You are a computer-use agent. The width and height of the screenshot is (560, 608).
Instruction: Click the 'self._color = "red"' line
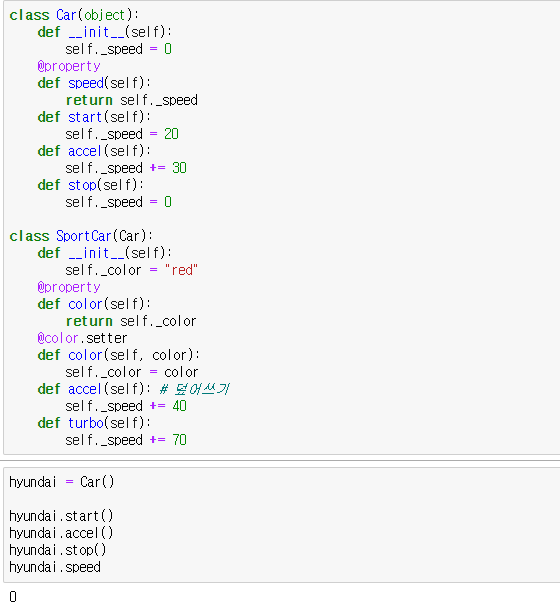pos(131,270)
